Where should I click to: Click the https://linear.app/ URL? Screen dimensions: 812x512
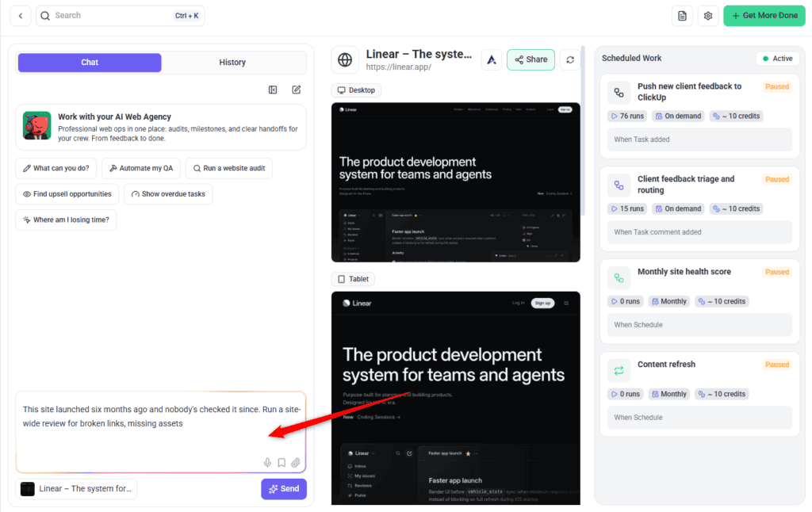pos(399,67)
